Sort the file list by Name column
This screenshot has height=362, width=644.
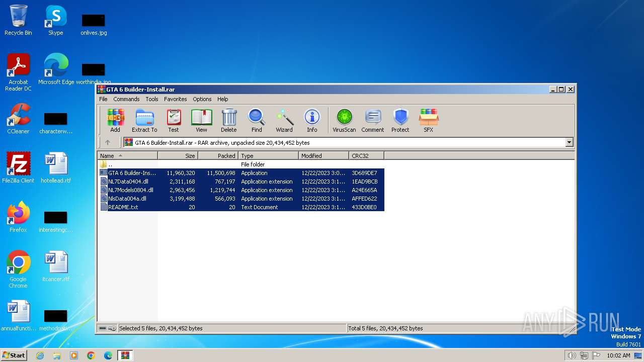(127, 156)
